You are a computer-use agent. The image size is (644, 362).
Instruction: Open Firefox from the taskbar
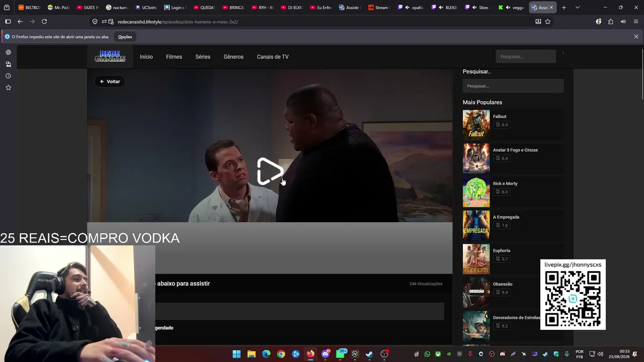[310, 354]
